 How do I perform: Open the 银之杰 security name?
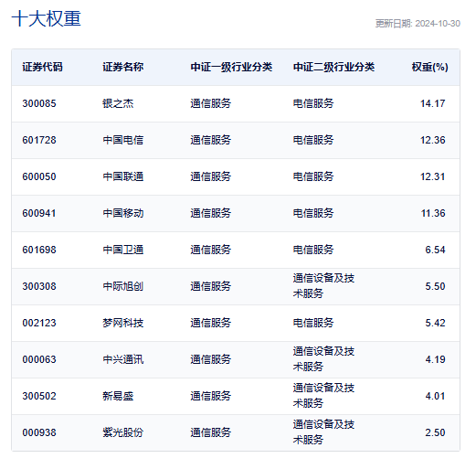click(x=118, y=103)
